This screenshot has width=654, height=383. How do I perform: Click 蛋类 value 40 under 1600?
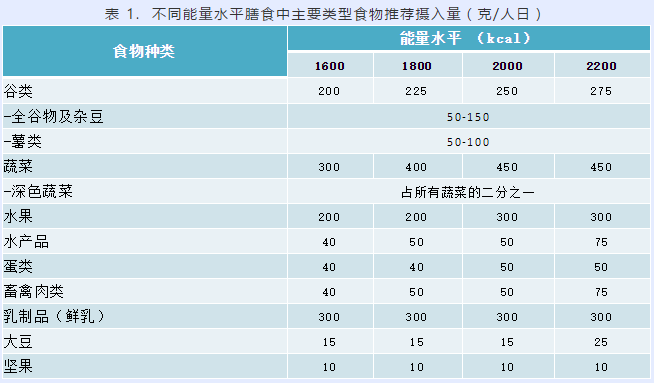point(329,267)
